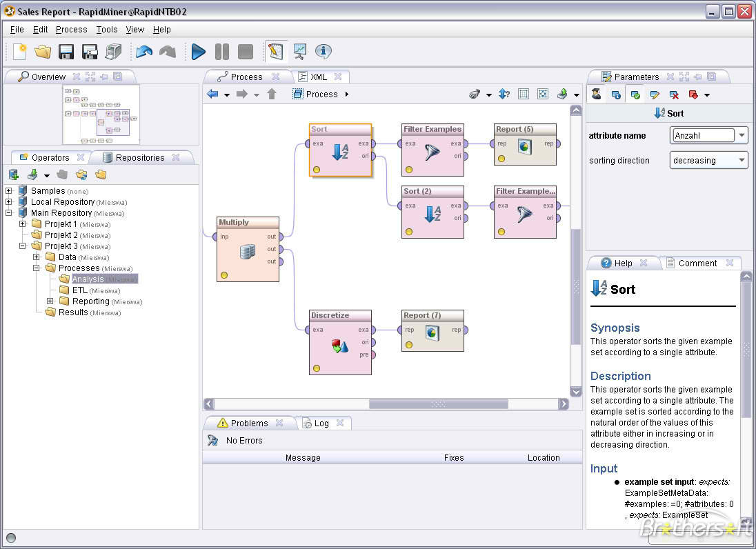Click the delete operator icon in Parameters
756x549 pixels.
[674, 94]
